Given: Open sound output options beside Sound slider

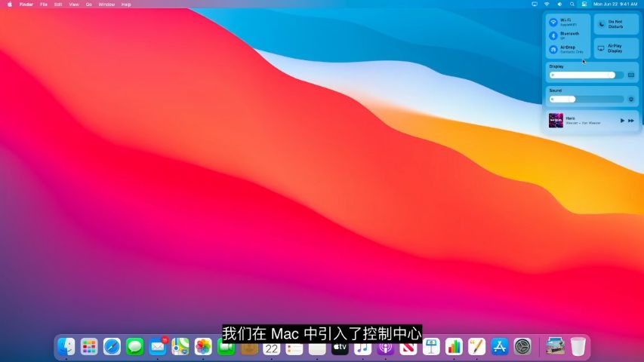Looking at the screenshot, I should (631, 99).
